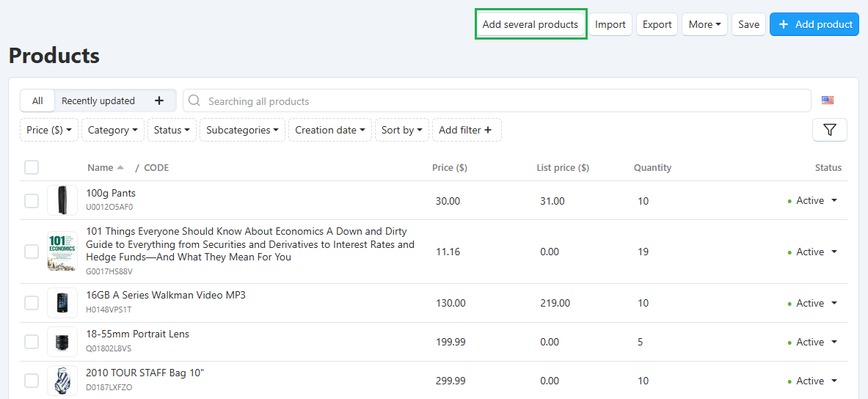Open the Creation date filter dropdown
868x399 pixels.
pos(330,130)
